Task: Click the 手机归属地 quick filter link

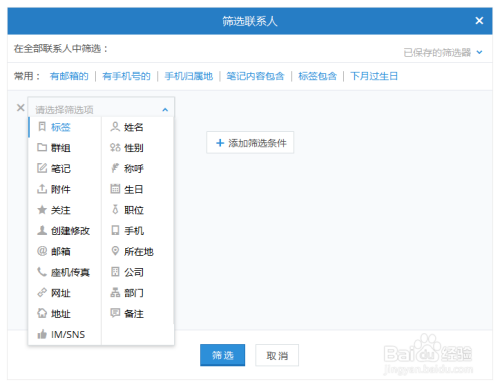Action: [189, 76]
